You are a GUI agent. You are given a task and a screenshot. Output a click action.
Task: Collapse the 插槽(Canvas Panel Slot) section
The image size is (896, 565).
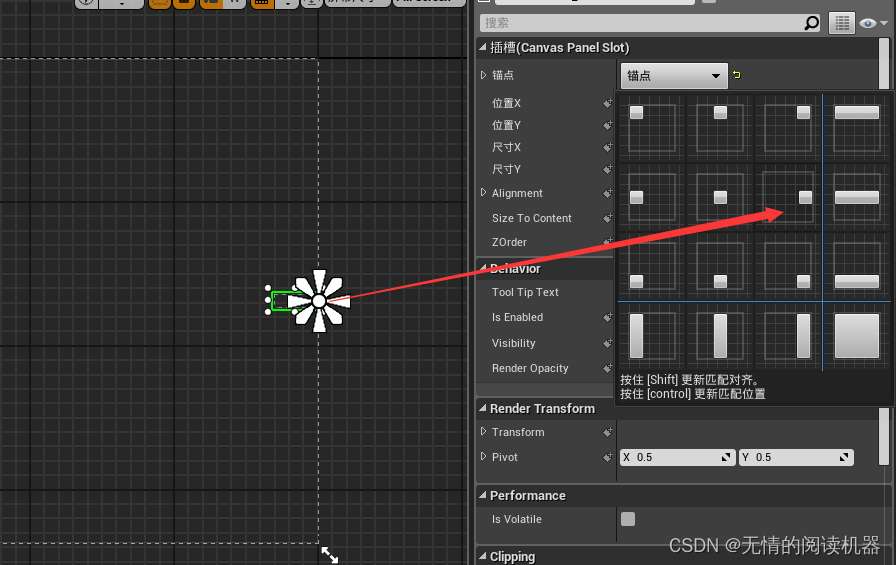[483, 47]
